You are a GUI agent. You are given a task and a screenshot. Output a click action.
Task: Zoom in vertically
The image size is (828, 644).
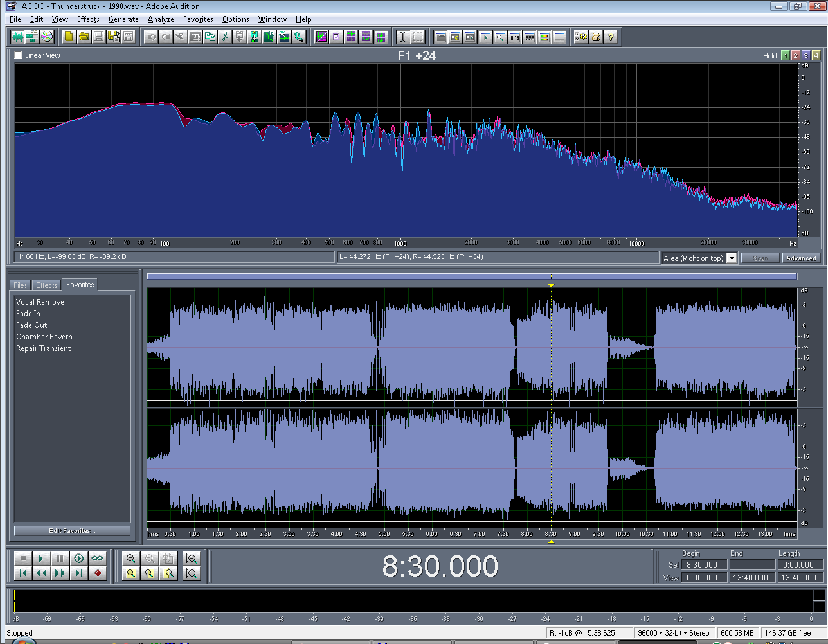[191, 559]
